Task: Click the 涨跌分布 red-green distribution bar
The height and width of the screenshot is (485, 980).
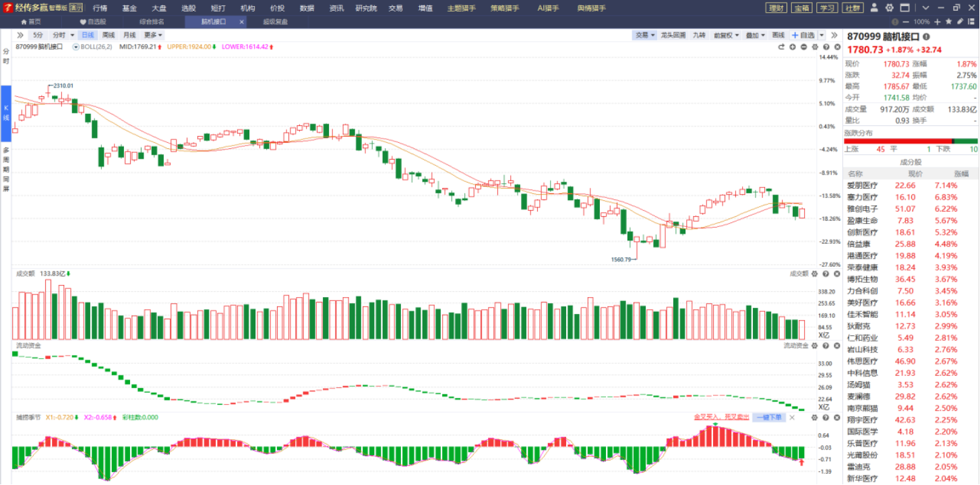Action: click(911, 141)
